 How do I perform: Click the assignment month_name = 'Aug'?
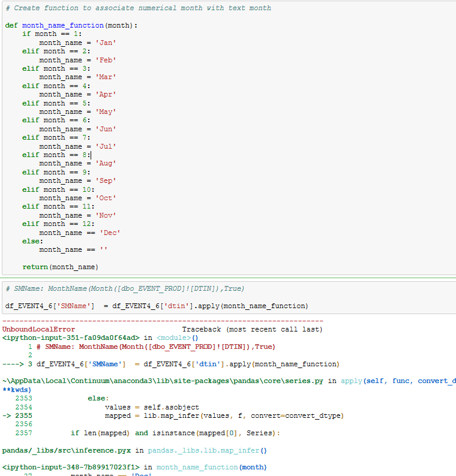(x=77, y=163)
